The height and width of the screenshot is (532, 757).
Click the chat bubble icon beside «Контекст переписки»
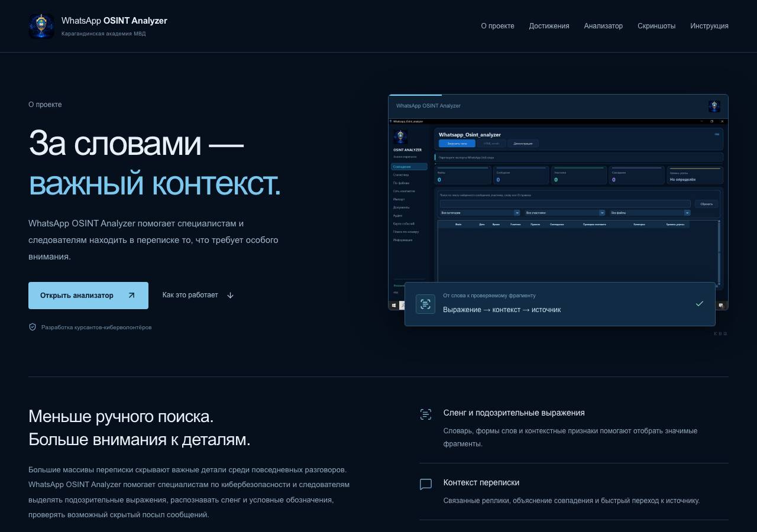tap(426, 484)
